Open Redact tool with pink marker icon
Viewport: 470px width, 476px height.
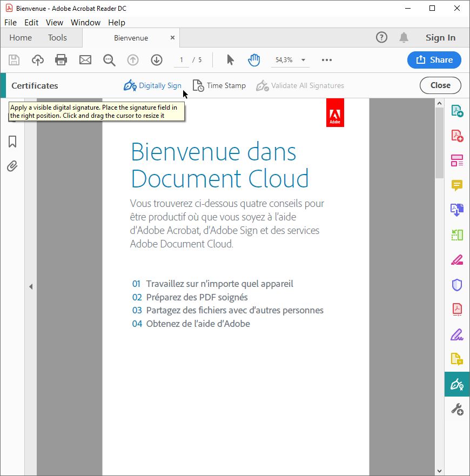point(457,260)
